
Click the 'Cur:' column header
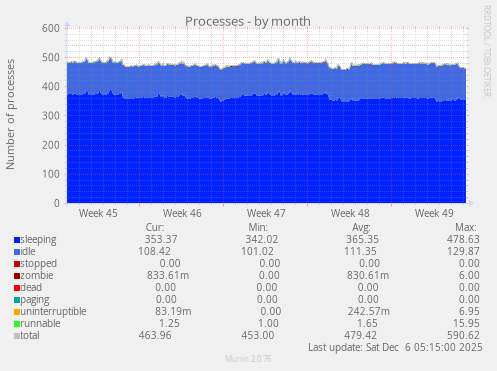tap(155, 227)
